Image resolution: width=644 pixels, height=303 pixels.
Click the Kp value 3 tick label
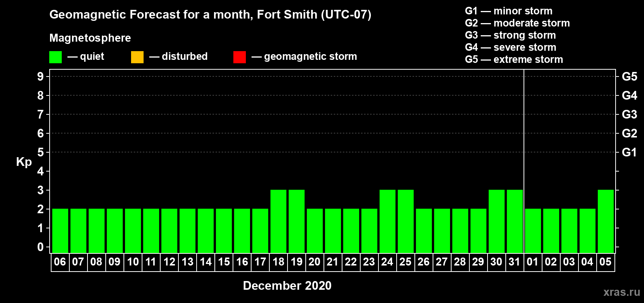[x=41, y=190]
